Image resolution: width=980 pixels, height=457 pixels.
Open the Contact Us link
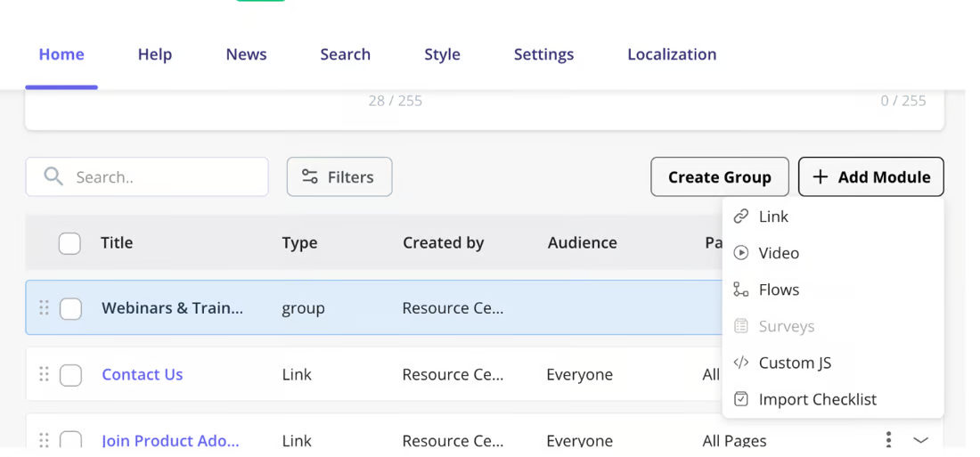(143, 374)
